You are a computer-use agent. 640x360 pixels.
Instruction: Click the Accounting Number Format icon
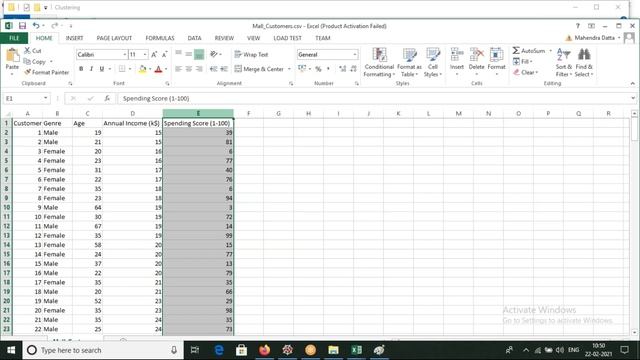[302, 69]
